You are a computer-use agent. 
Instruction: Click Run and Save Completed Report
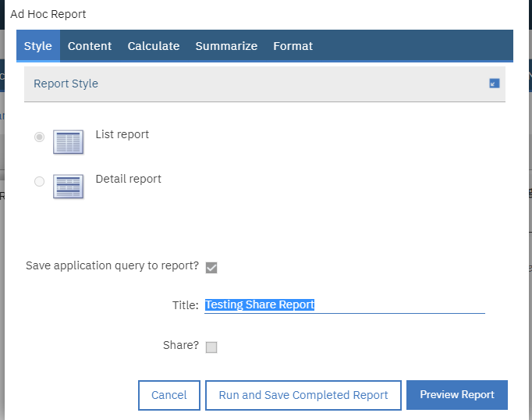click(303, 395)
